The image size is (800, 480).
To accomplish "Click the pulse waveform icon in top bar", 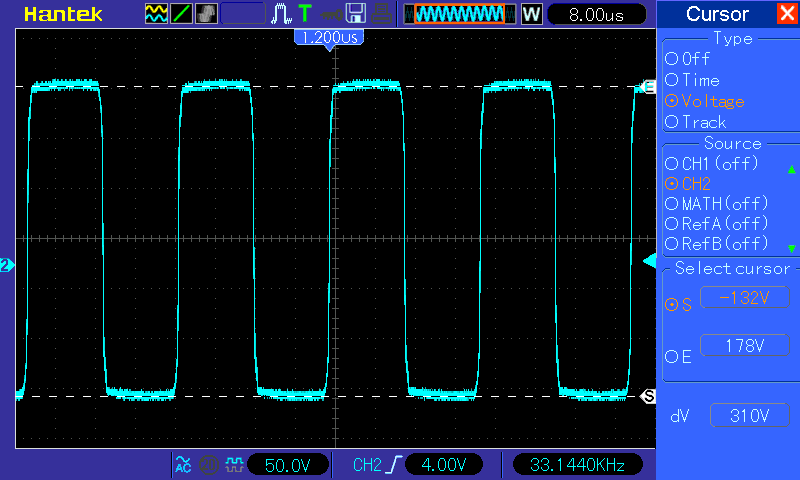I will (281, 14).
